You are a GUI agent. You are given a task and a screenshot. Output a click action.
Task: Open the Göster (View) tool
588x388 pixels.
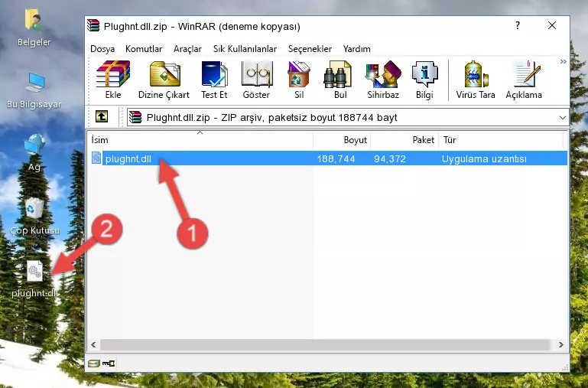(x=256, y=80)
